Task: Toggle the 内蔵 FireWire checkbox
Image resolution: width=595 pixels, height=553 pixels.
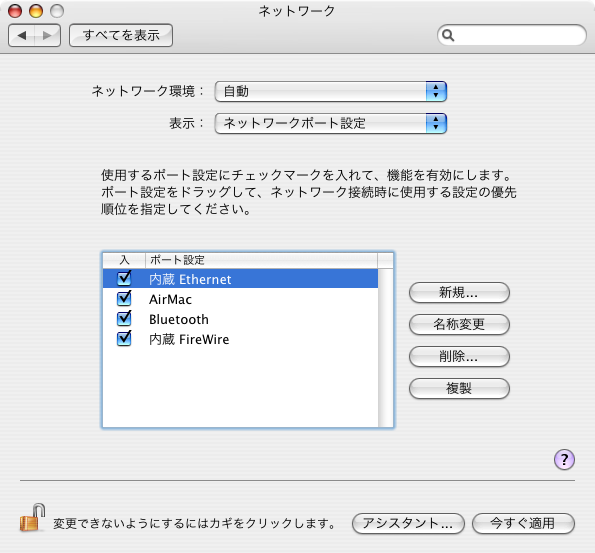Action: coord(124,339)
